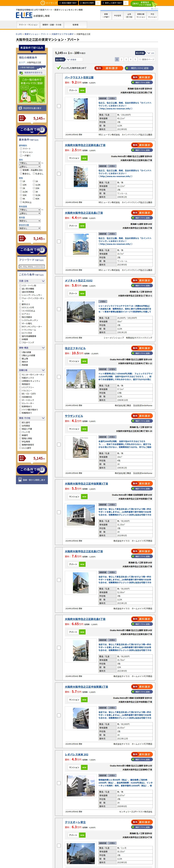The width and height of the screenshot is (174, 868).
Task: Open listing title メゾネット住之江 0102
Action: [x=78, y=280]
